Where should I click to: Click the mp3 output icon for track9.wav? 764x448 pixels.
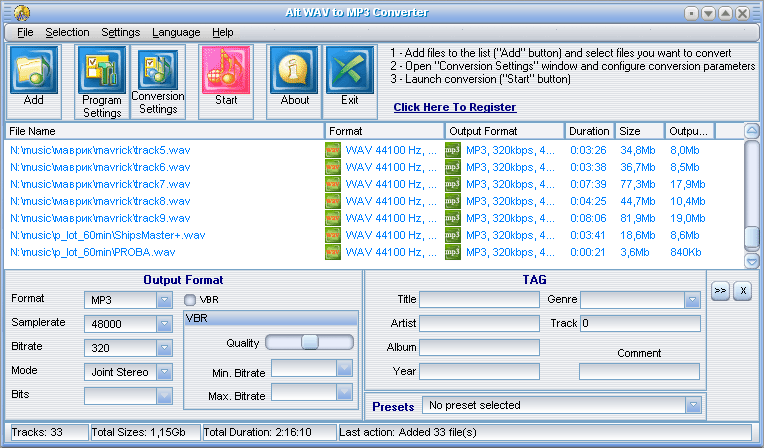coord(453,218)
